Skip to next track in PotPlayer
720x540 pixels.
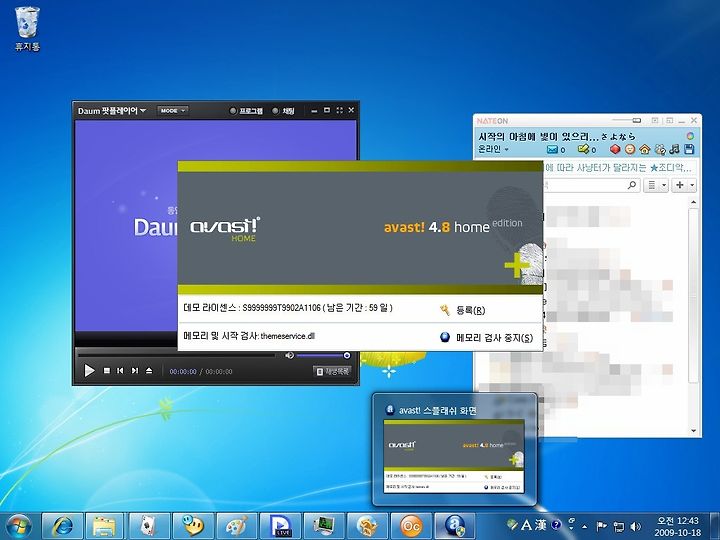(x=135, y=371)
